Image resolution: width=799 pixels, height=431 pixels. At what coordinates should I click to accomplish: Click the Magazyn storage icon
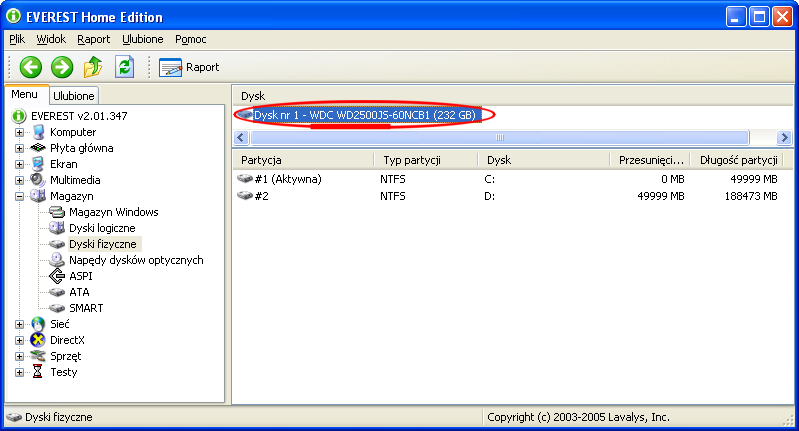coord(38,196)
